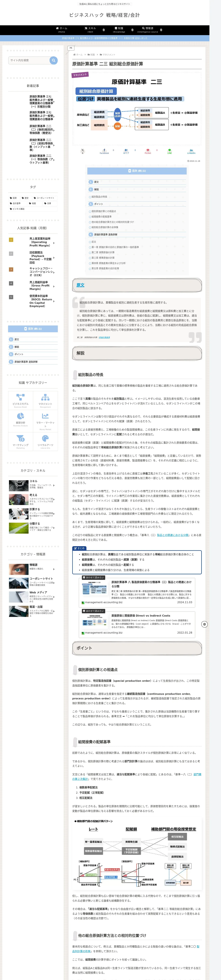Share article on Facebook icon
This screenshot has width=221, height=980.
[104, 151]
